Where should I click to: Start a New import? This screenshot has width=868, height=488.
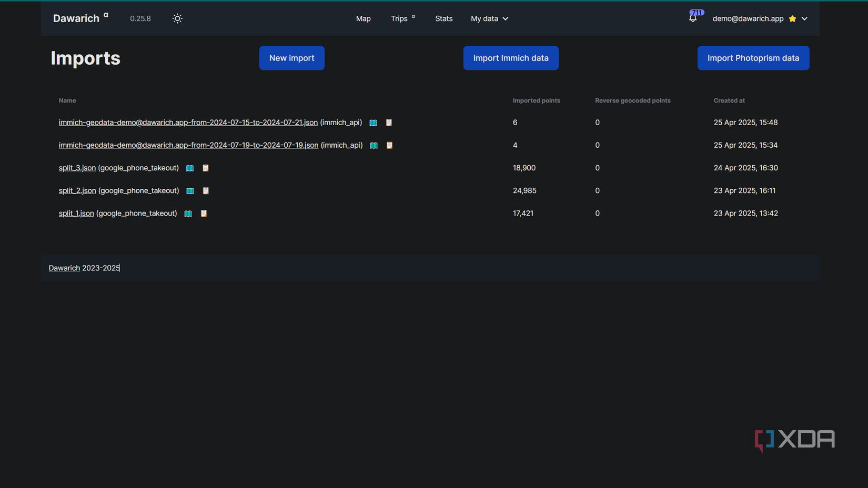pyautogui.click(x=291, y=58)
